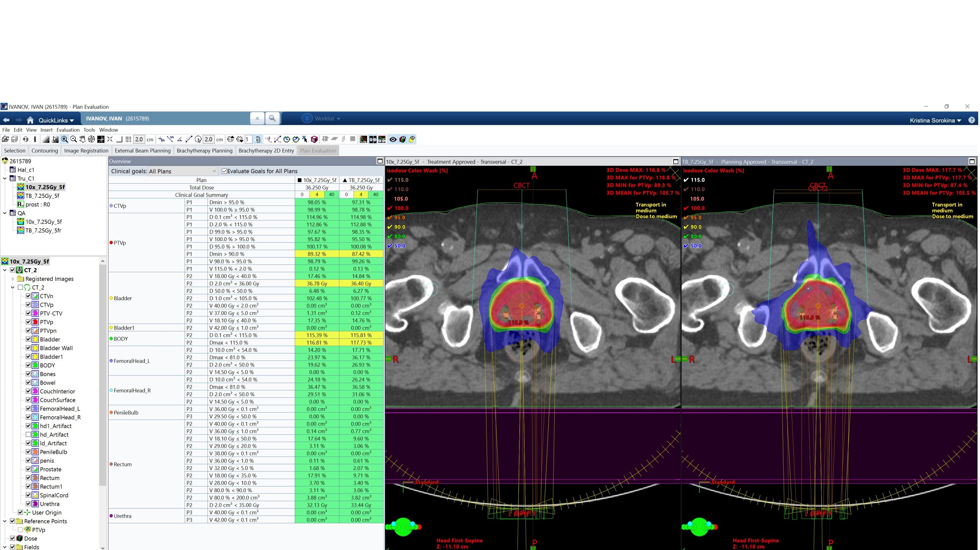
Task: Collapse the Tru_C1 course tree node
Action: pos(5,178)
